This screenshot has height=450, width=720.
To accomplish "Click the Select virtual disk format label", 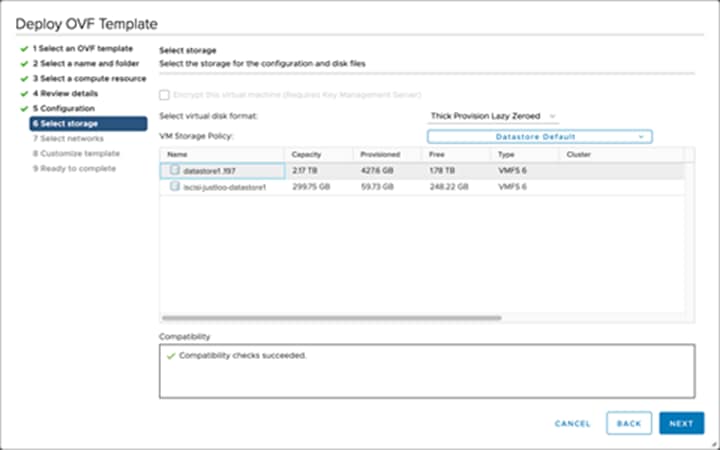I will tap(208, 116).
